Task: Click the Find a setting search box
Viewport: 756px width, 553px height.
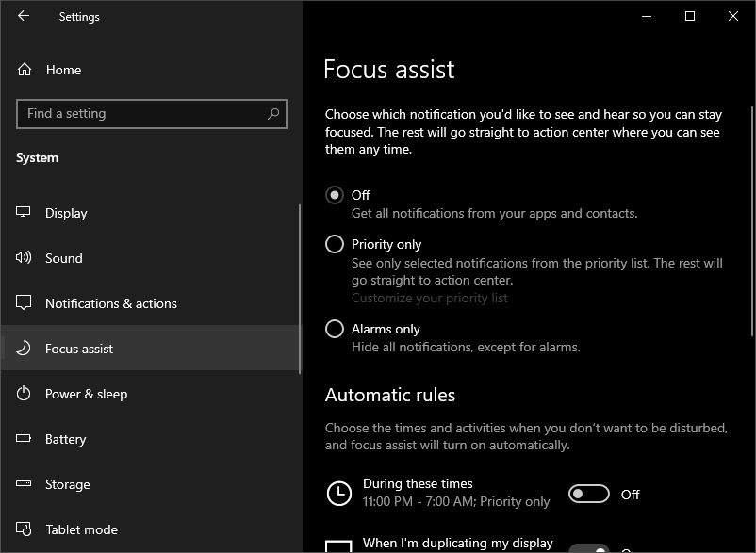Action: (141, 114)
